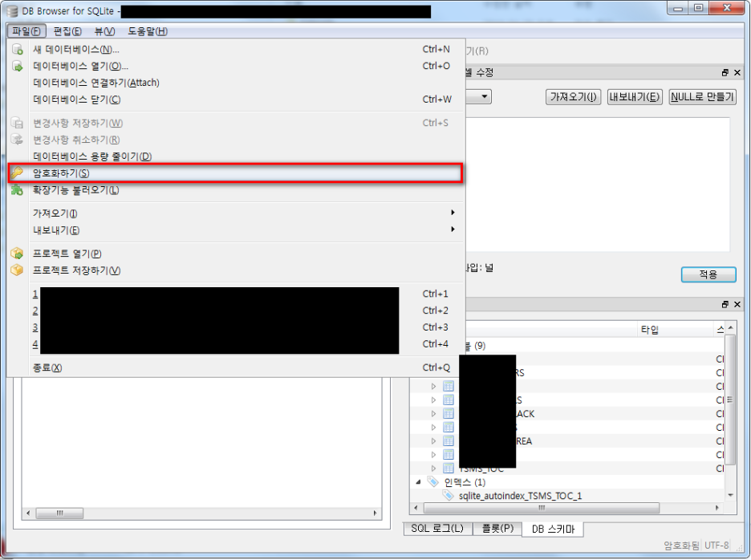Collapse the 인덱스 (1) tree node
751x560 pixels.
pyautogui.click(x=418, y=482)
